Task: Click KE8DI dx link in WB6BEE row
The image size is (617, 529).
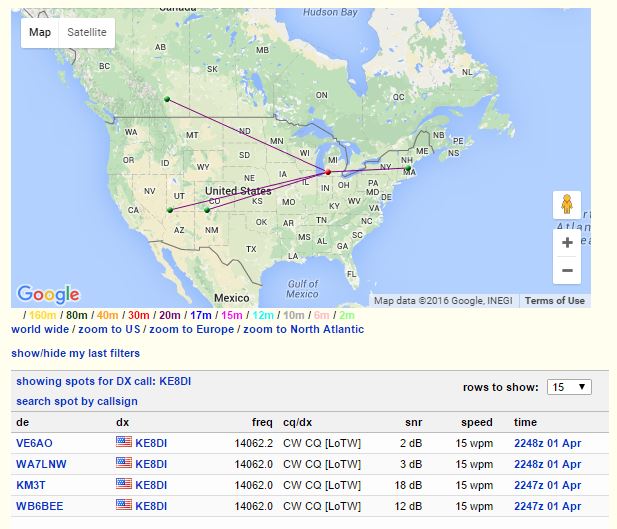Action: [x=151, y=506]
